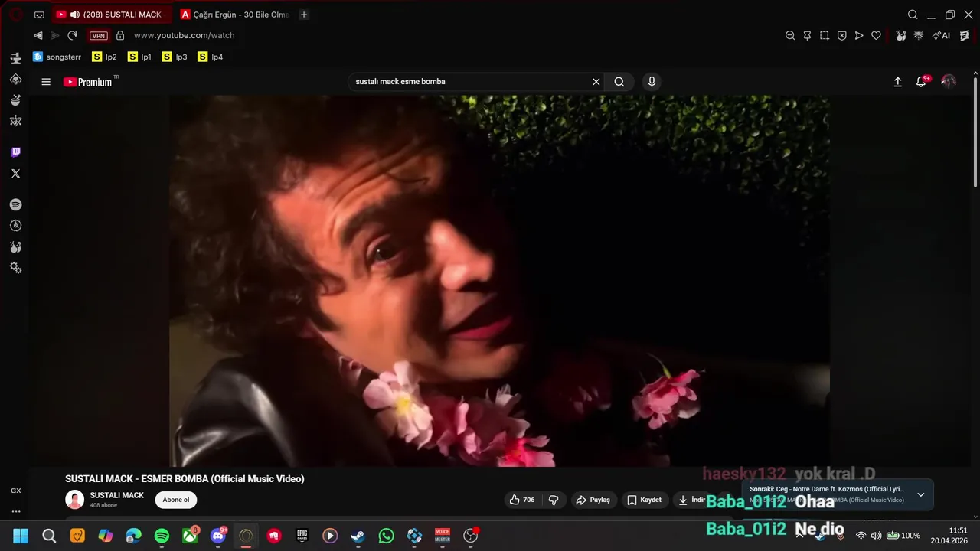The width and height of the screenshot is (980, 551).
Task: Open the browser tab search magnifier
Action: tap(913, 15)
